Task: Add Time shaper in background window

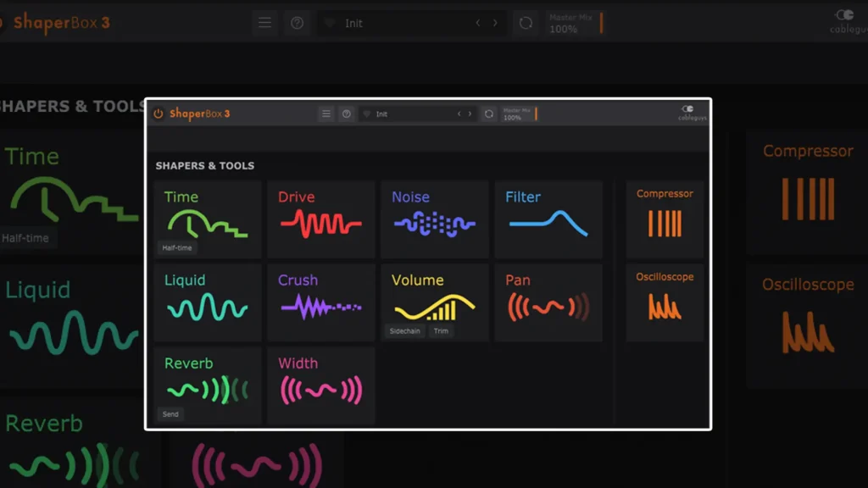Action: coord(72,192)
